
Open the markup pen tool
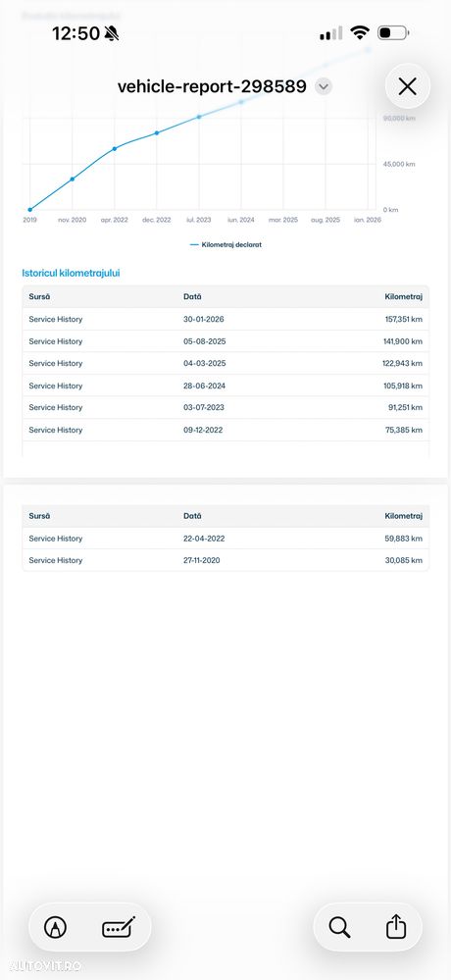(56, 927)
